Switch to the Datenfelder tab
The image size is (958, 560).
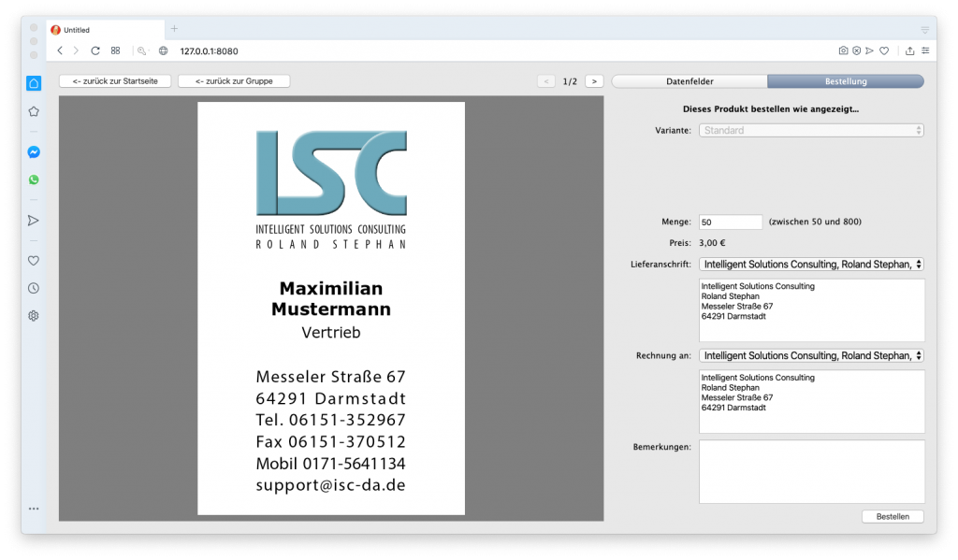click(x=689, y=81)
